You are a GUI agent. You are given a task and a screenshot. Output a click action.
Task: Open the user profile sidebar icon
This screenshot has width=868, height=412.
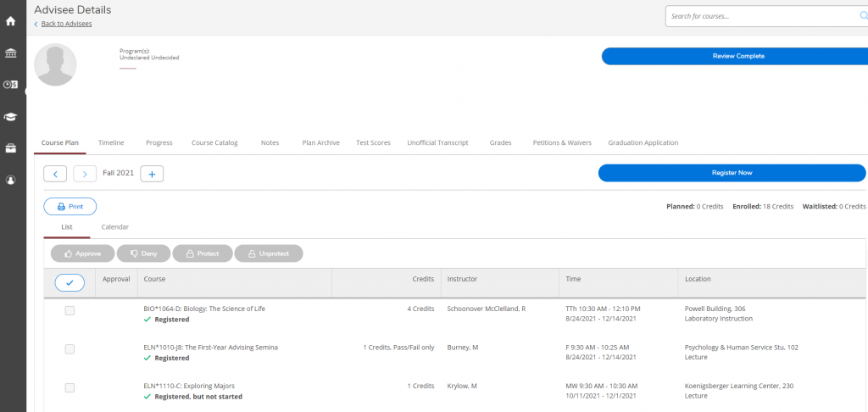(x=11, y=180)
